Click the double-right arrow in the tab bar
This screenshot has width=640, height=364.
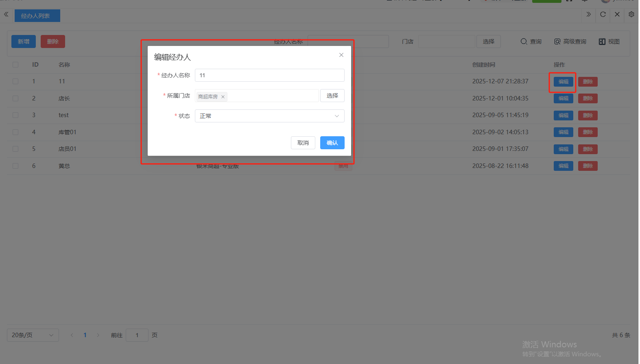(588, 15)
